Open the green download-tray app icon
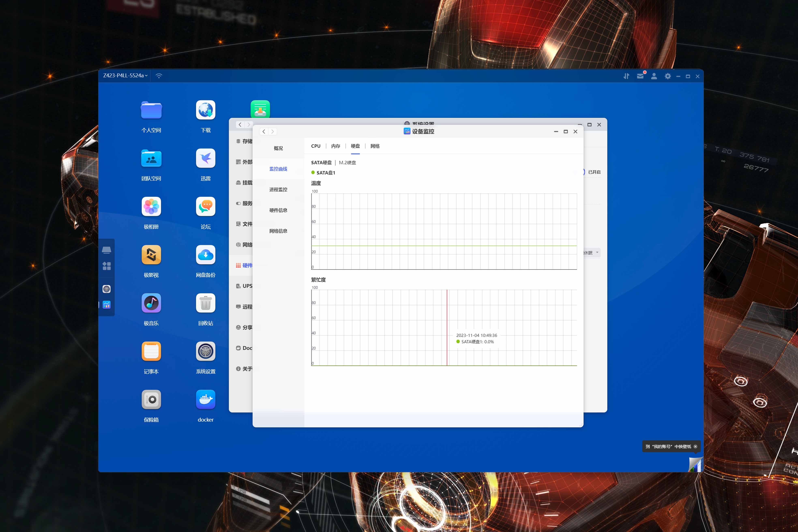This screenshot has width=798, height=532. pos(260,109)
